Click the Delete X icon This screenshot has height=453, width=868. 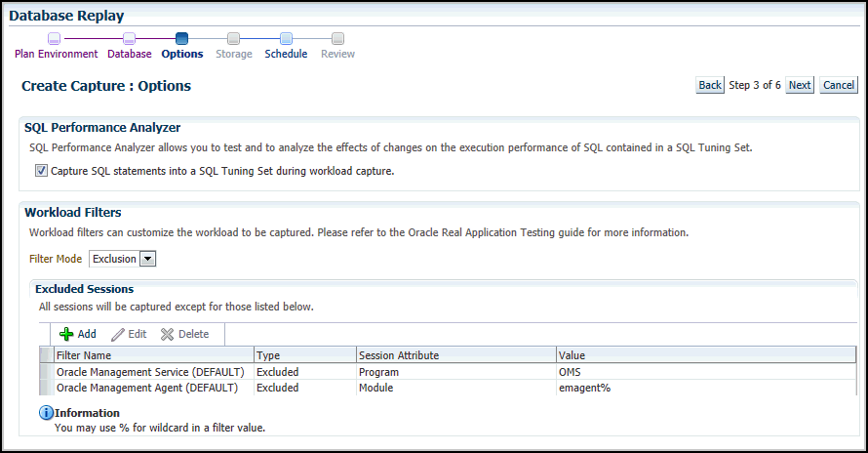167,334
